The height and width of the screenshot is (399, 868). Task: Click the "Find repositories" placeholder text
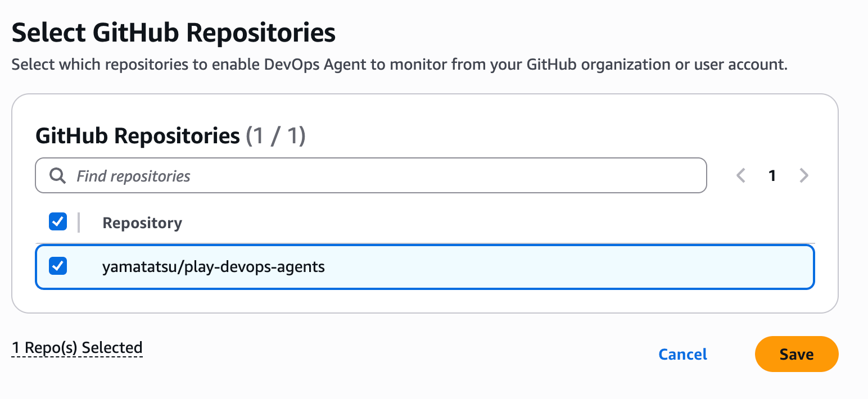pos(134,176)
